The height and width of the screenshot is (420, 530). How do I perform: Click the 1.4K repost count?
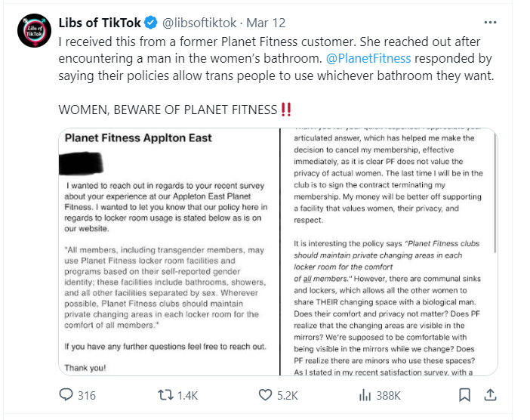tap(189, 395)
